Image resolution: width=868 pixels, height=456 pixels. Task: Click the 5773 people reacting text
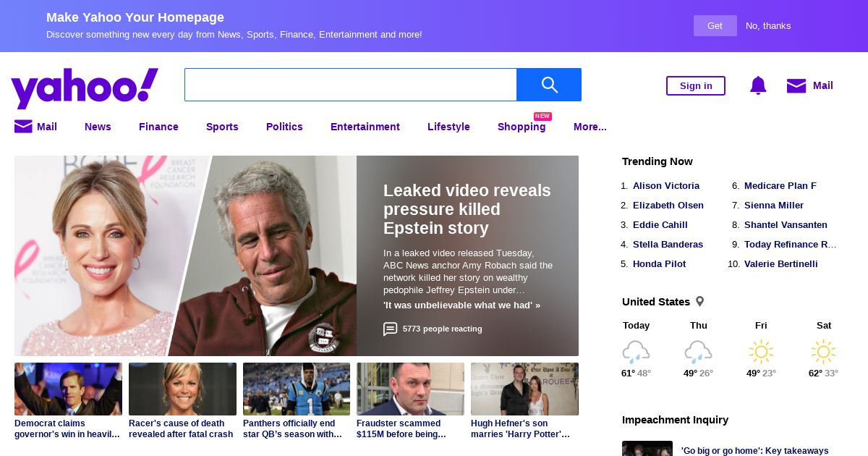(442, 329)
